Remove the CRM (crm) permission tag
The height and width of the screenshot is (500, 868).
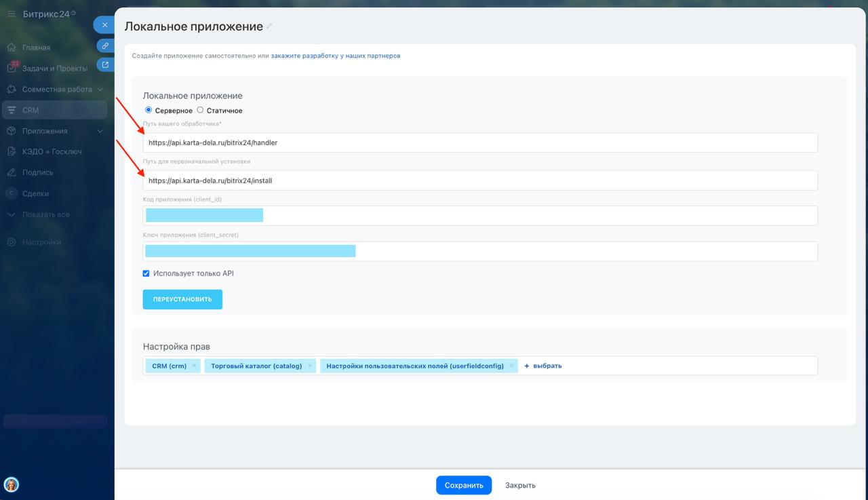194,366
